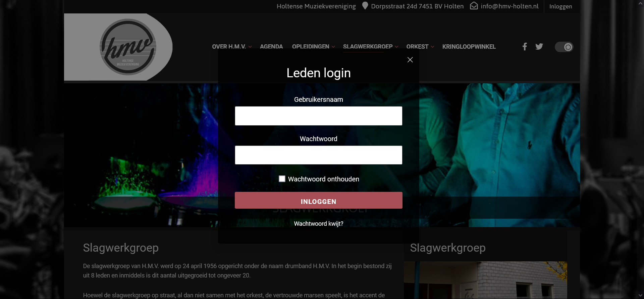Submit with the red INLOGGEN button
The width and height of the screenshot is (644, 299).
coord(319,200)
